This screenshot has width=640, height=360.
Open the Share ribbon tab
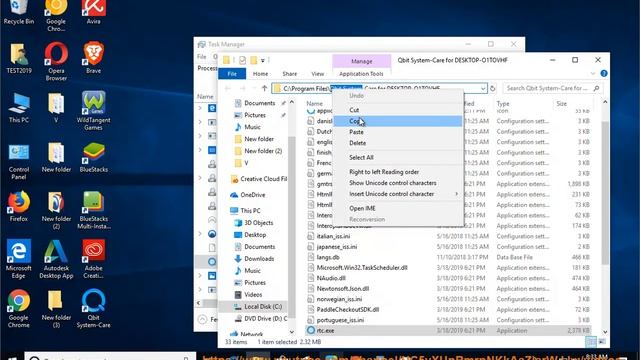click(289, 73)
